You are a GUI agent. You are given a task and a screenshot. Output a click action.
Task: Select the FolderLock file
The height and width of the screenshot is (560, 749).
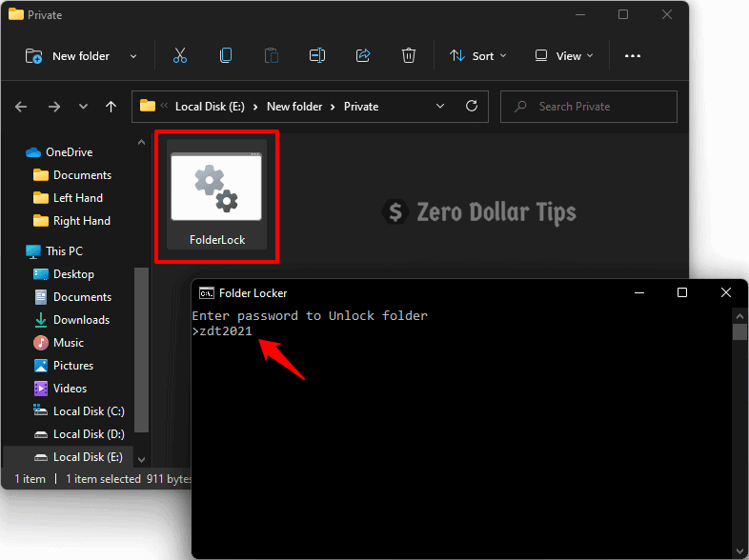216,195
